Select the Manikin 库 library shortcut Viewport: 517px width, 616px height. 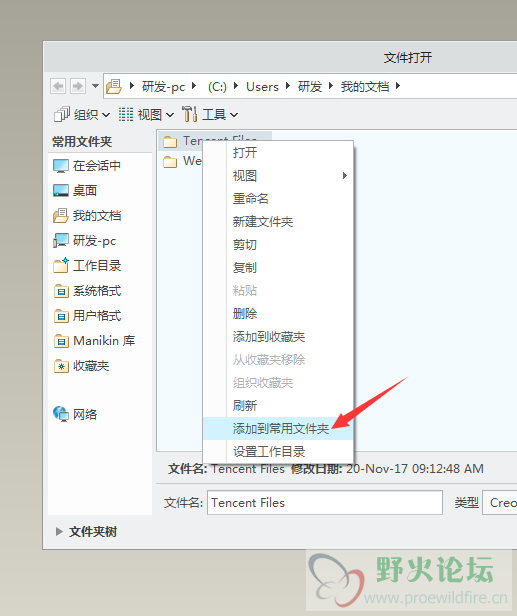tap(94, 341)
